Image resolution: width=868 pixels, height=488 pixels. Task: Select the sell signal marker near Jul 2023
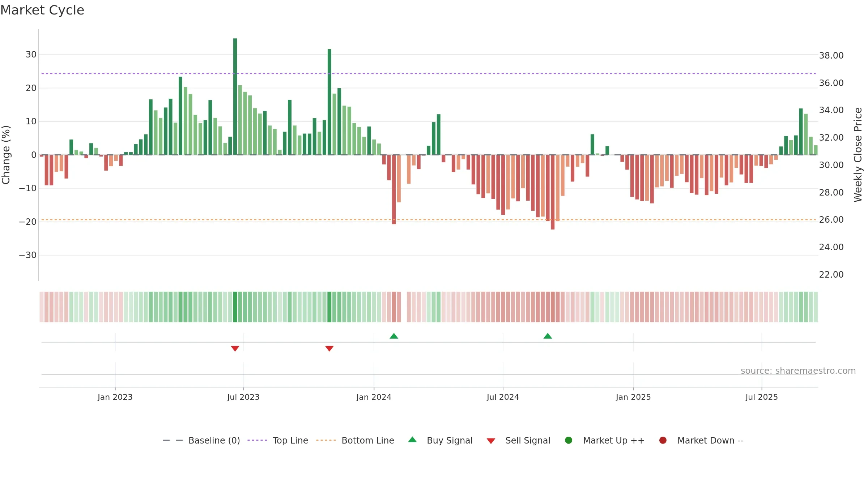[x=235, y=348]
